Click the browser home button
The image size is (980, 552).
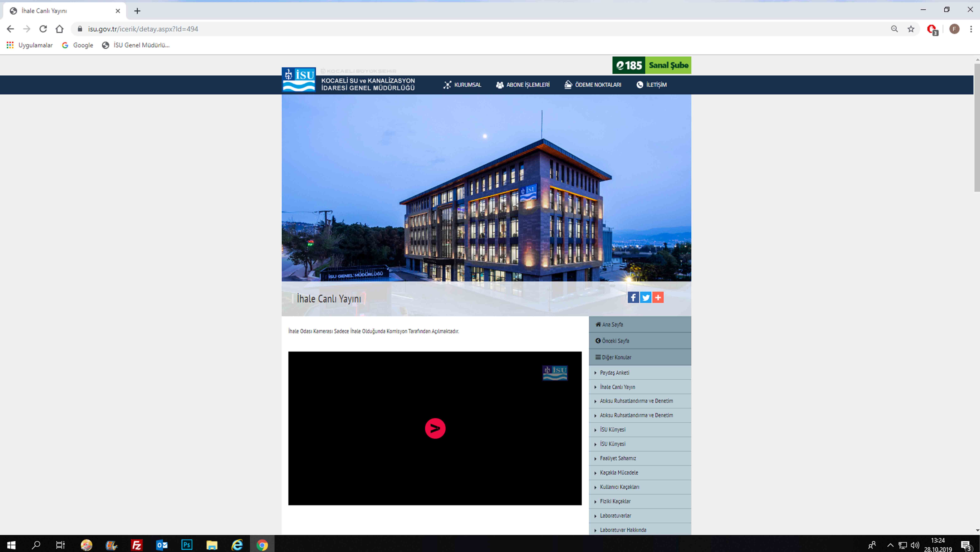pos(59,29)
